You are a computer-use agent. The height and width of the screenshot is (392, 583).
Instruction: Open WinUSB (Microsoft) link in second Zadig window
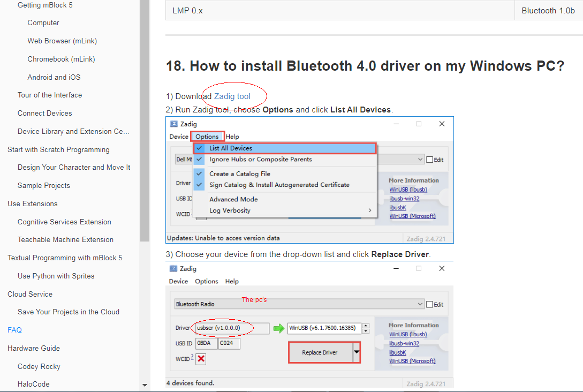coord(412,361)
